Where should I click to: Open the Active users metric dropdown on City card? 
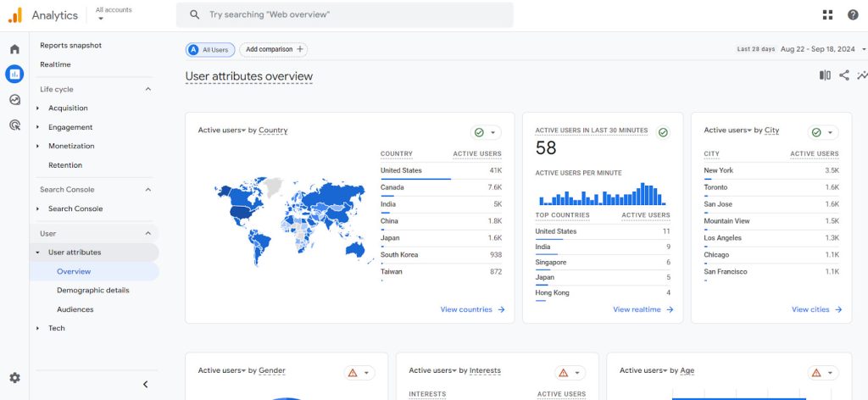728,131
